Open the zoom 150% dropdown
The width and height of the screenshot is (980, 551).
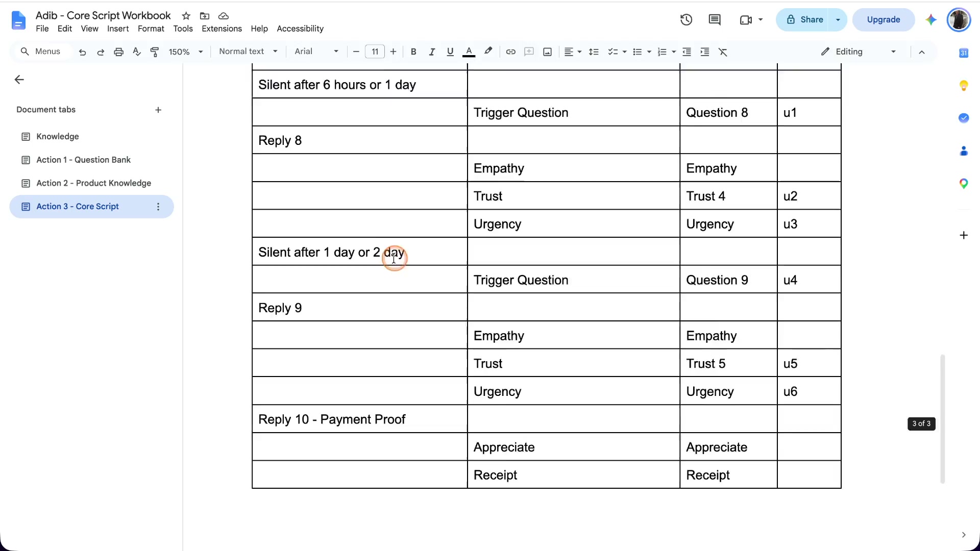(186, 52)
